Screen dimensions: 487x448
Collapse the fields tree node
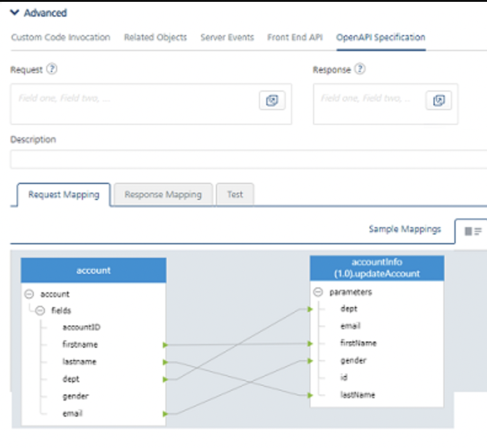pyautogui.click(x=40, y=310)
